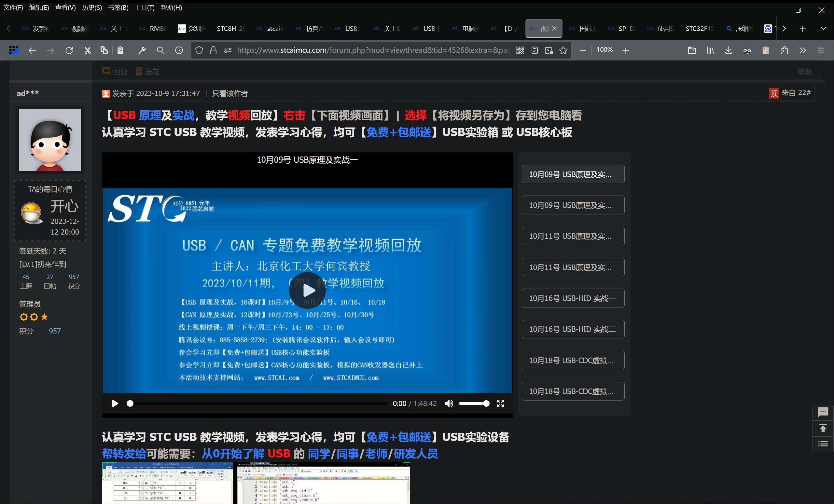
Task: Bookmark this page with the star
Action: 563,50
